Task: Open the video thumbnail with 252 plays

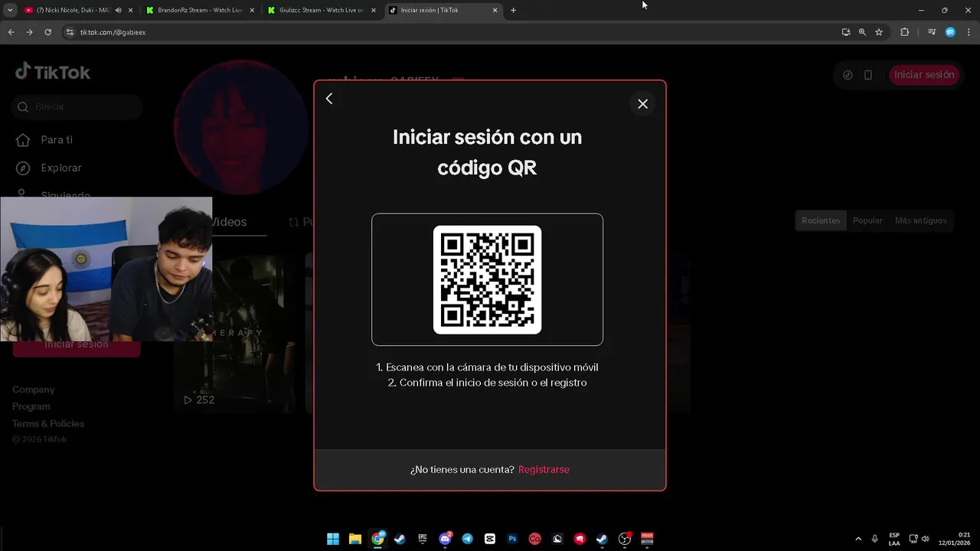Action: (234, 334)
